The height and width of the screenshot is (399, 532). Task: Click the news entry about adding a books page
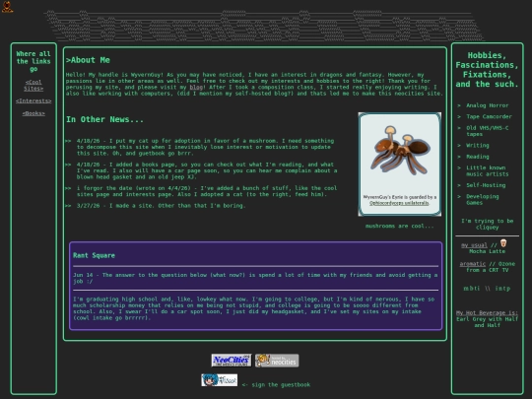click(207, 170)
